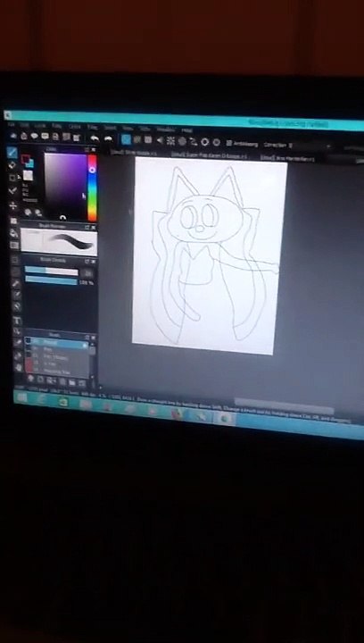Toggle visibility of the highlighted layer
364x643 pixels.
(29, 341)
